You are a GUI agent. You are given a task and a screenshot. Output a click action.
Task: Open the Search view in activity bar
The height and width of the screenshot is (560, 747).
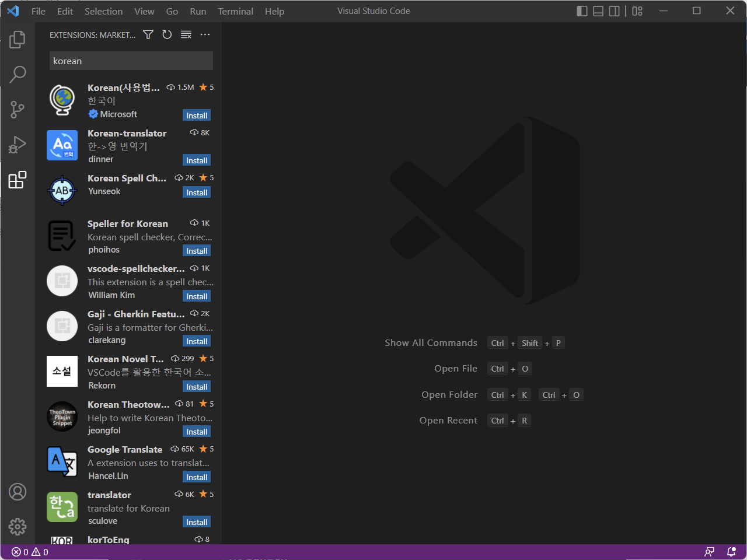[x=18, y=74]
